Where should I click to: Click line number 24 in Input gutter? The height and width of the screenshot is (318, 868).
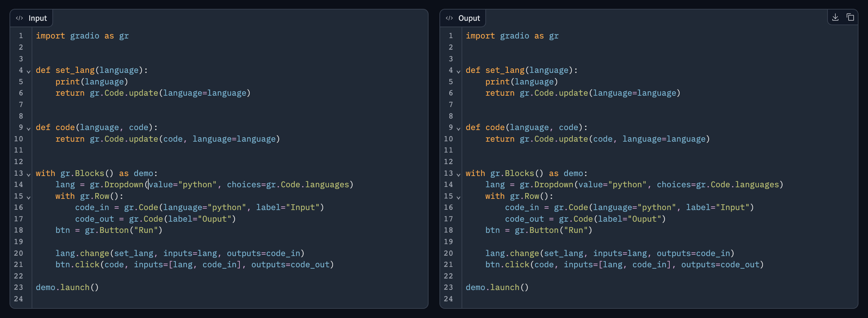[x=18, y=299]
